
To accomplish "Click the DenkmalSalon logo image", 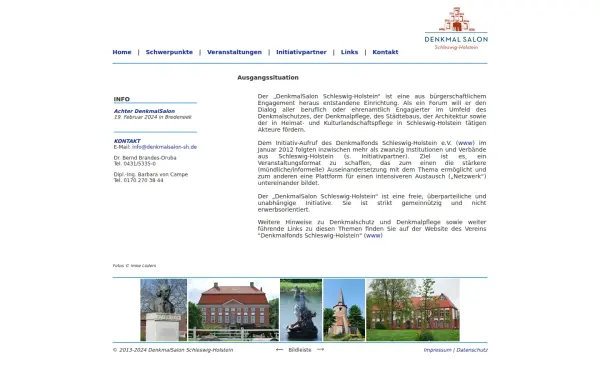I will click(456, 28).
